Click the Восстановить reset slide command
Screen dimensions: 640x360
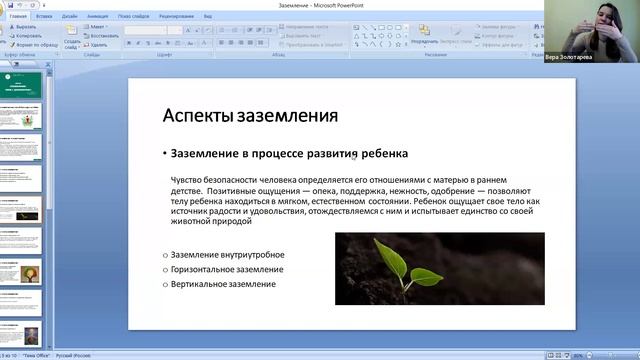pyautogui.click(x=101, y=36)
